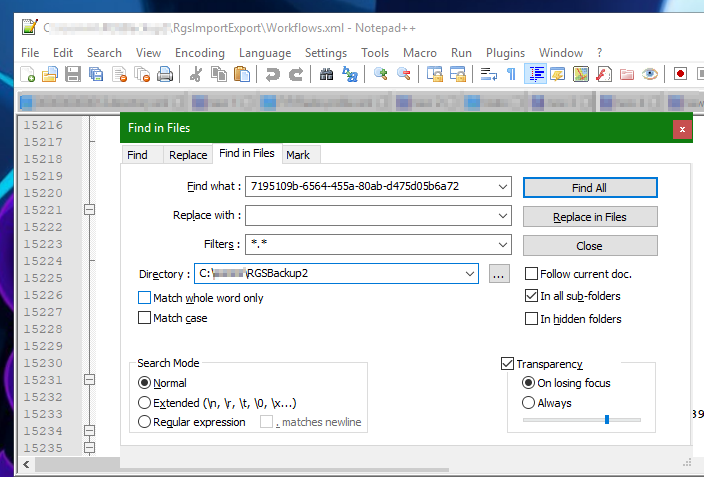Collapse the fold marker at line 15221
This screenshot has width=704, height=477.
(x=89, y=210)
